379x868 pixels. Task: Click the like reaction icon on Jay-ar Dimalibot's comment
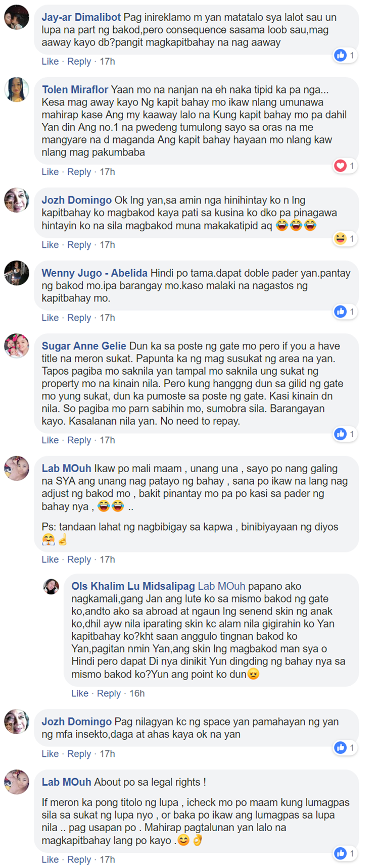[x=341, y=55]
